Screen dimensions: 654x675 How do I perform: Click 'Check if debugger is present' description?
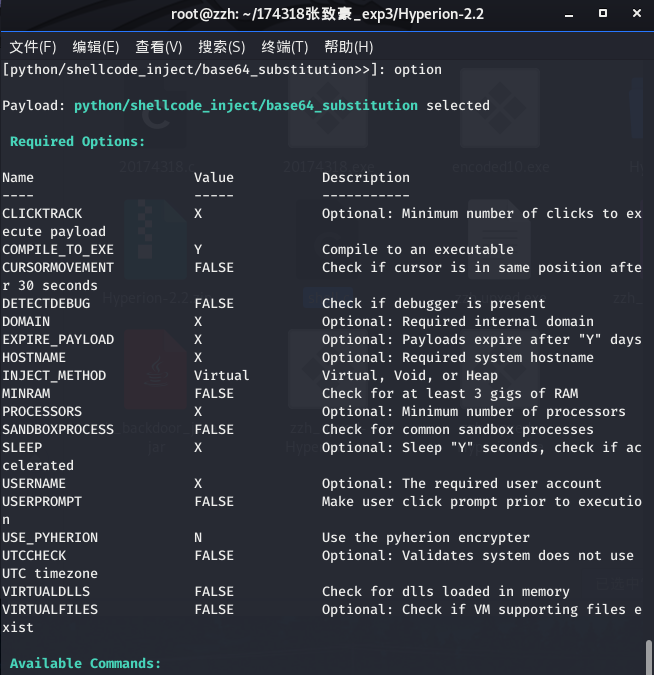pyautogui.click(x=434, y=303)
